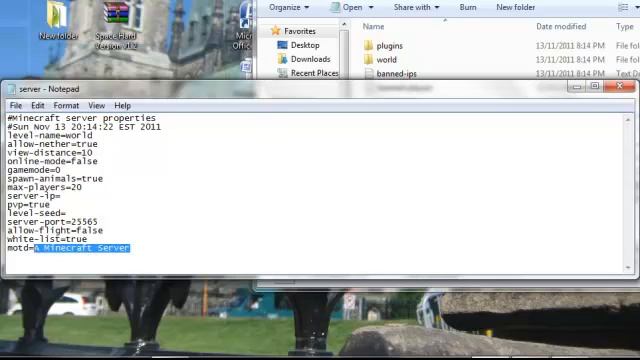This screenshot has height=360, width=640.
Task: Click the 'level-seed=' line
Action: pos(36,213)
